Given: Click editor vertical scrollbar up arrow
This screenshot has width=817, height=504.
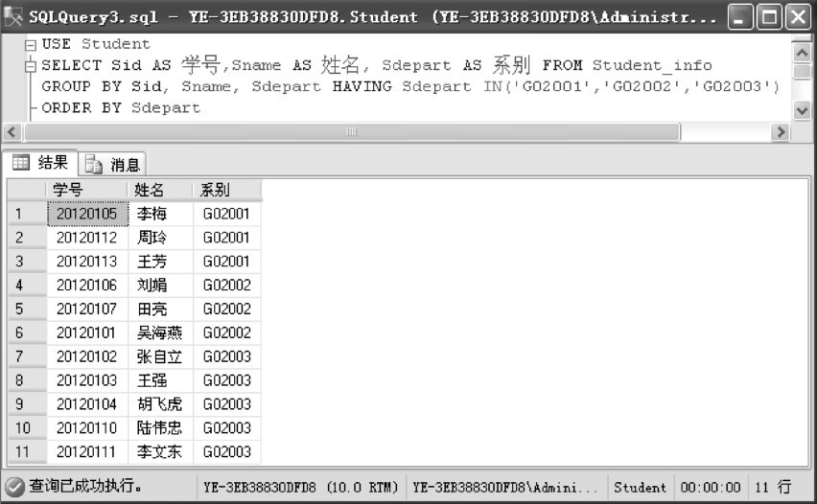Looking at the screenshot, I should [x=802, y=53].
